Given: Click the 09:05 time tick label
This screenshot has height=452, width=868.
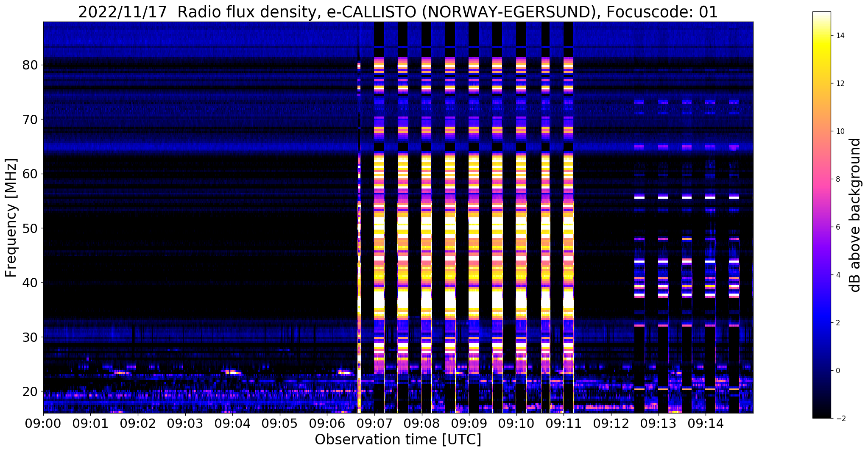Looking at the screenshot, I should point(280,423).
